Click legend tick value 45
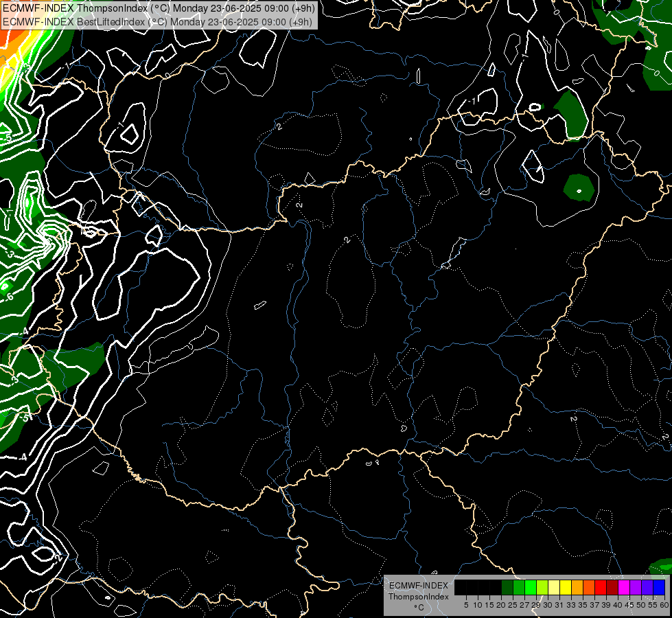 629,605
